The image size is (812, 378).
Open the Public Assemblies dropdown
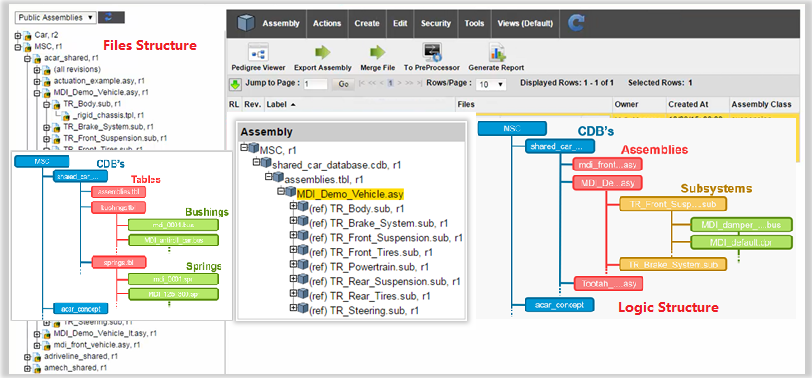click(55, 17)
